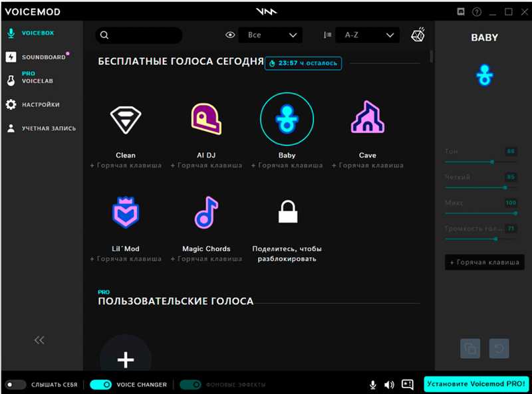The image size is (532, 394).
Task: Toggle the eye visibility filter icon
Action: [230, 35]
